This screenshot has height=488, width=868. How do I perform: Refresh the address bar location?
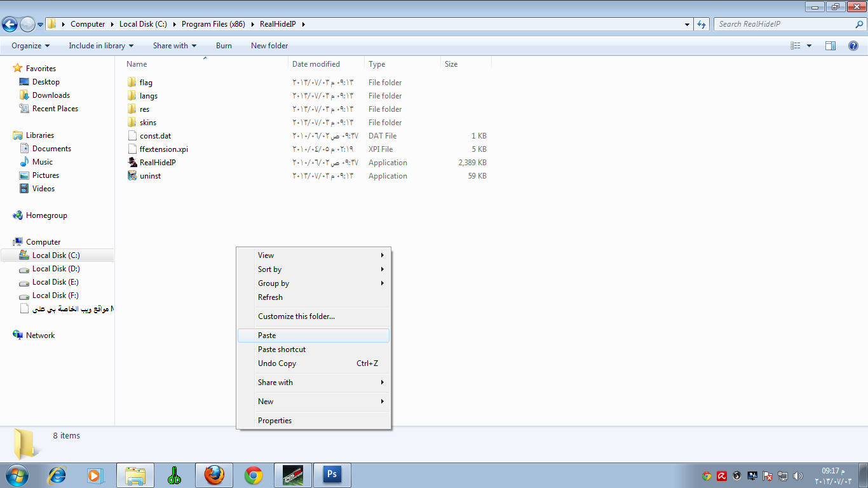click(x=702, y=24)
